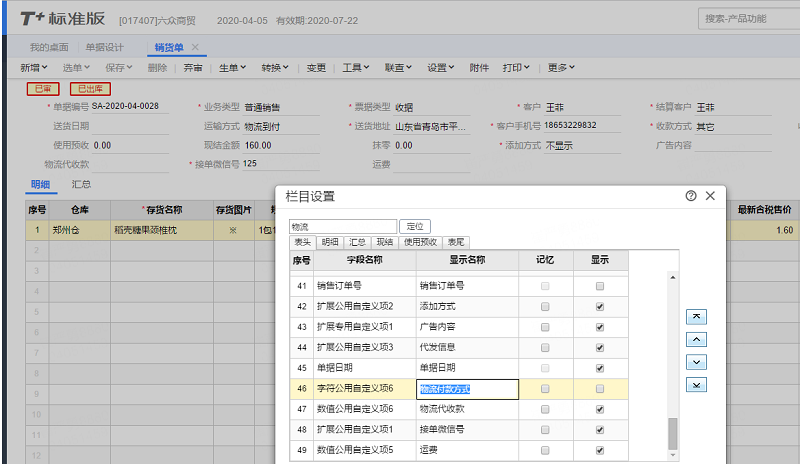
Task: Open the 新增 dropdown menu
Action: [x=34, y=68]
